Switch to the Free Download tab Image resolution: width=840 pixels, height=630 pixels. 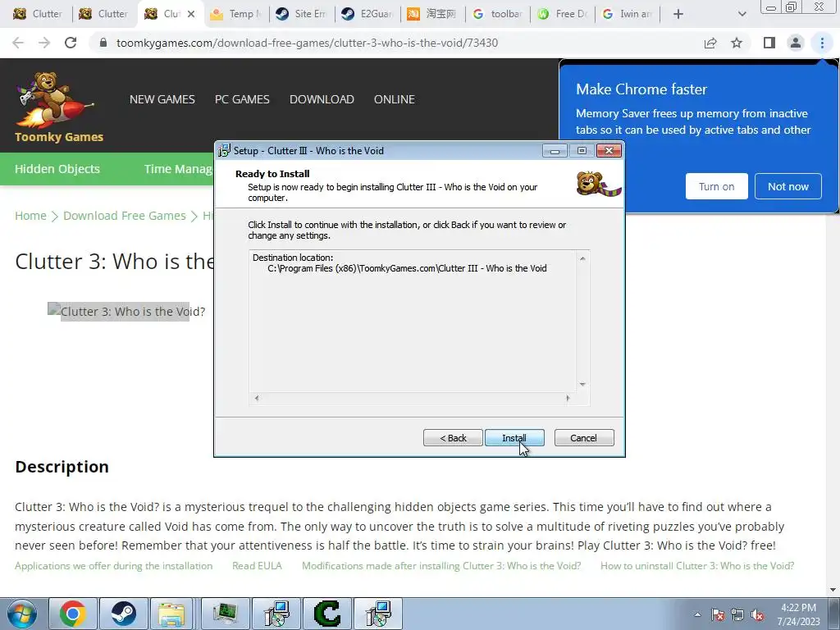(x=564, y=14)
